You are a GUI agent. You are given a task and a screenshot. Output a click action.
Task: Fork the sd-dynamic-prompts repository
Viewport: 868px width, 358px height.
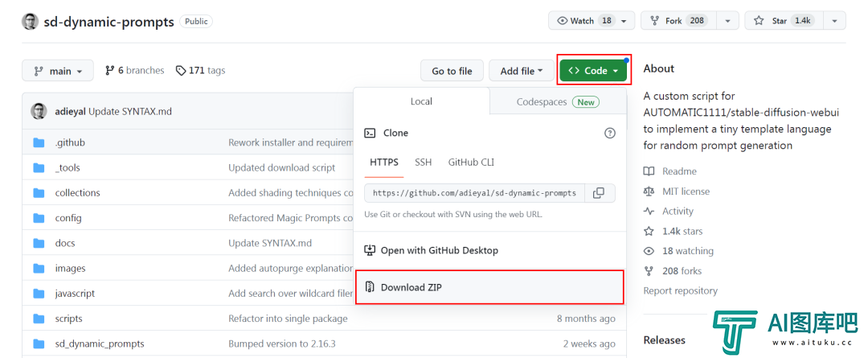pyautogui.click(x=678, y=21)
